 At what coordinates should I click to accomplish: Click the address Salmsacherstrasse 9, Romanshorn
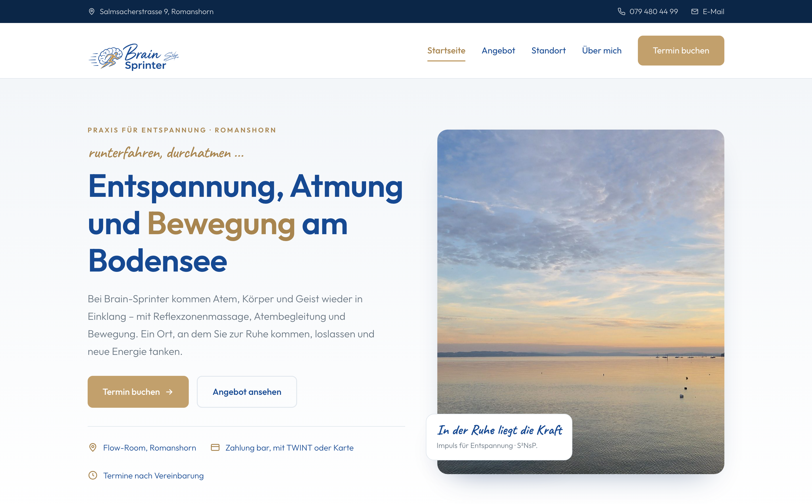pos(157,12)
